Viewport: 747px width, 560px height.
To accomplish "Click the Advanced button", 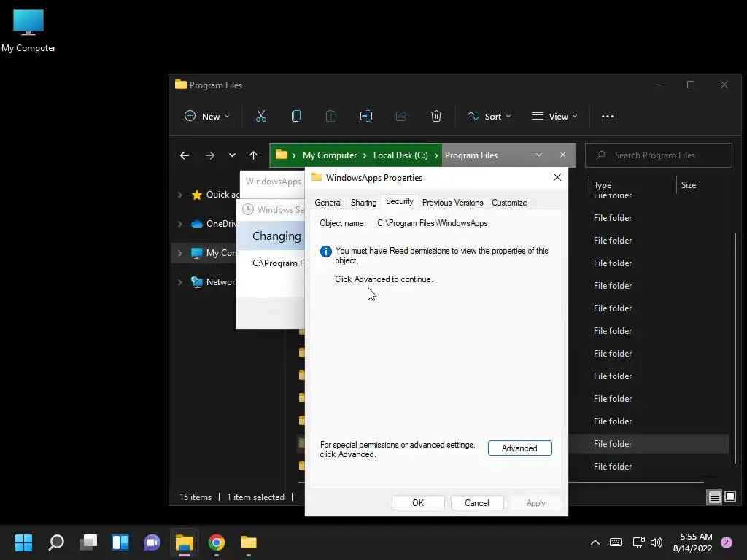I will click(519, 448).
